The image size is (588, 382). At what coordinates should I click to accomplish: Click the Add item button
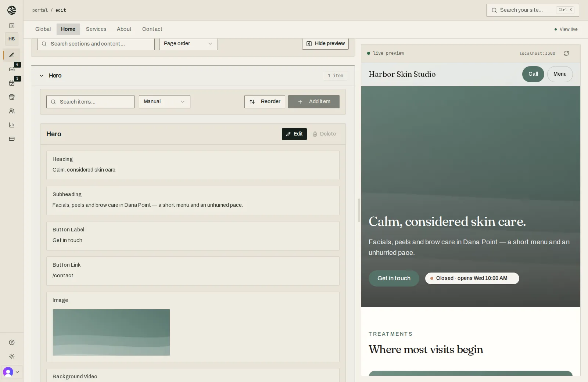[314, 102]
